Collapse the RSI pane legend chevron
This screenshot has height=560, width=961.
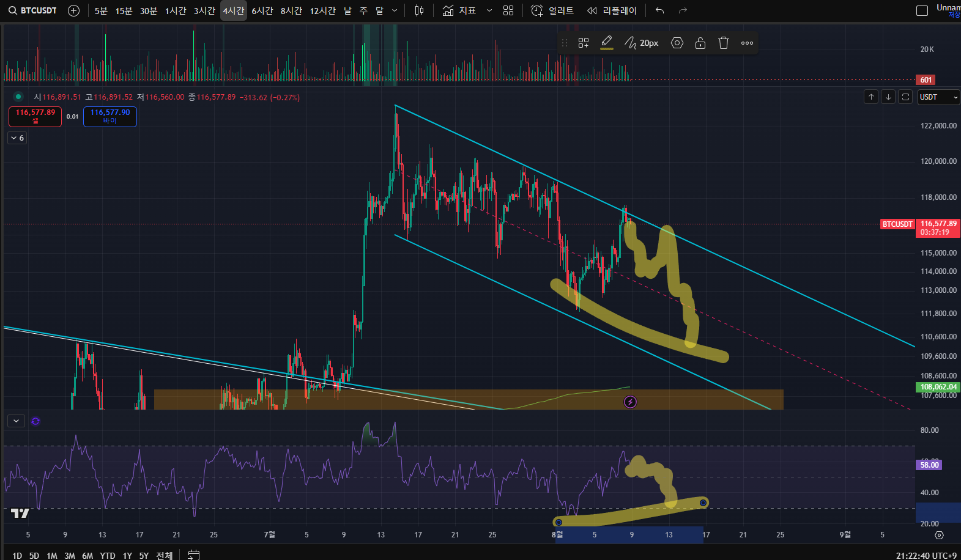[16, 421]
